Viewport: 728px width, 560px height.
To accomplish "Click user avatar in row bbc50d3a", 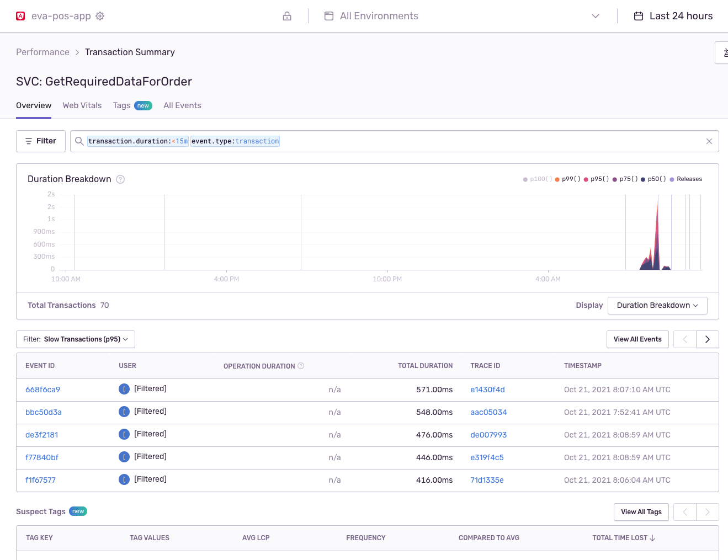I will 124,412.
